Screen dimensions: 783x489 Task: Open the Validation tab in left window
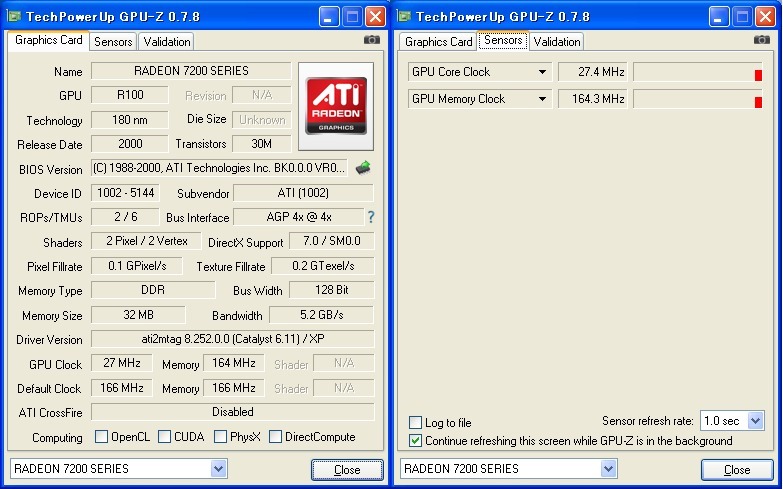[x=167, y=42]
